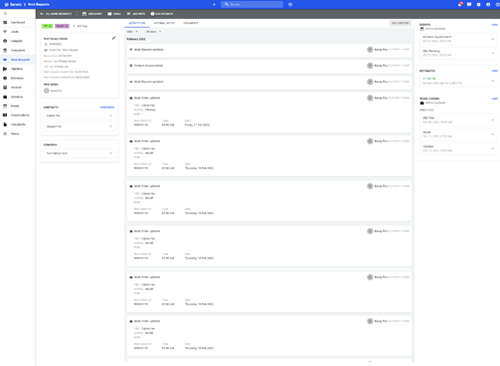Open the settings gear in the top bar
This screenshot has width=500, height=366.
(x=479, y=4)
